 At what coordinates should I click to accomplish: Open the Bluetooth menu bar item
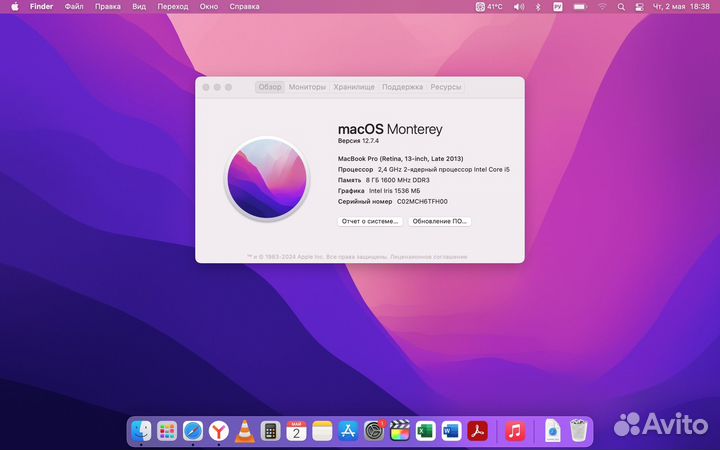pos(539,6)
